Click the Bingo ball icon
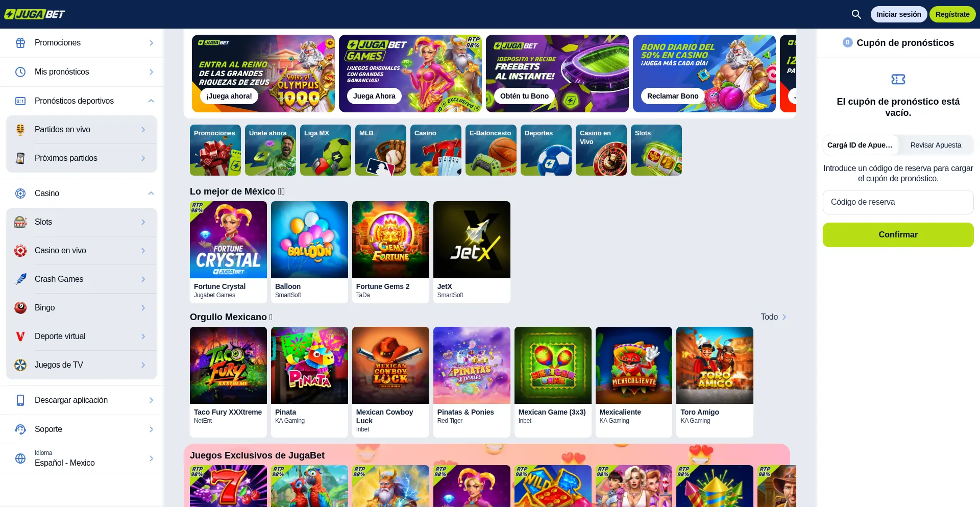This screenshot has width=980, height=507. click(20, 308)
